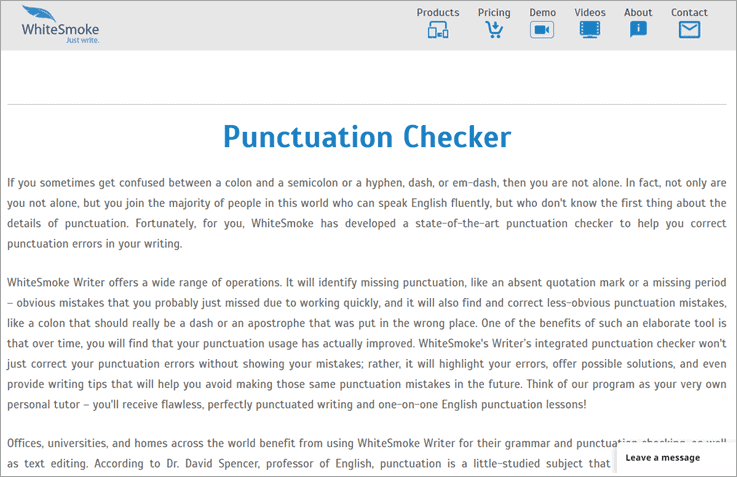This screenshot has height=477, width=737.
Task: Click the phrase 'personal tutor'
Action: pos(43,405)
